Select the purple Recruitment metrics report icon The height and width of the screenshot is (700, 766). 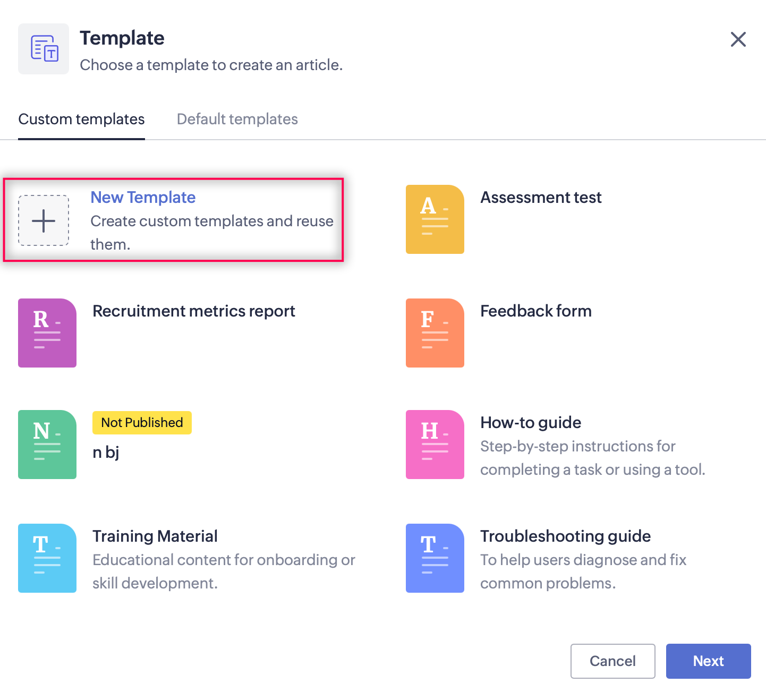[47, 333]
